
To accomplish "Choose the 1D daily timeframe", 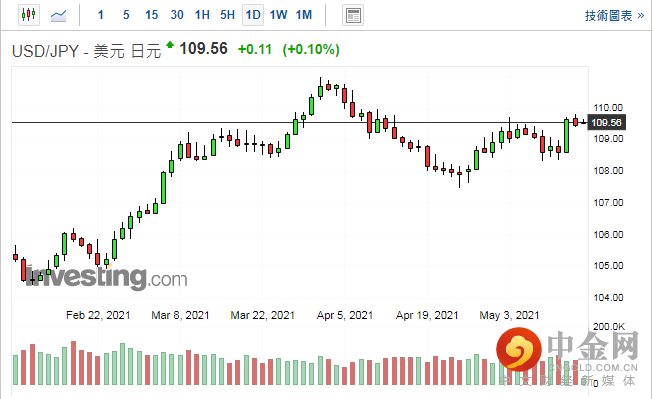I will tap(253, 15).
